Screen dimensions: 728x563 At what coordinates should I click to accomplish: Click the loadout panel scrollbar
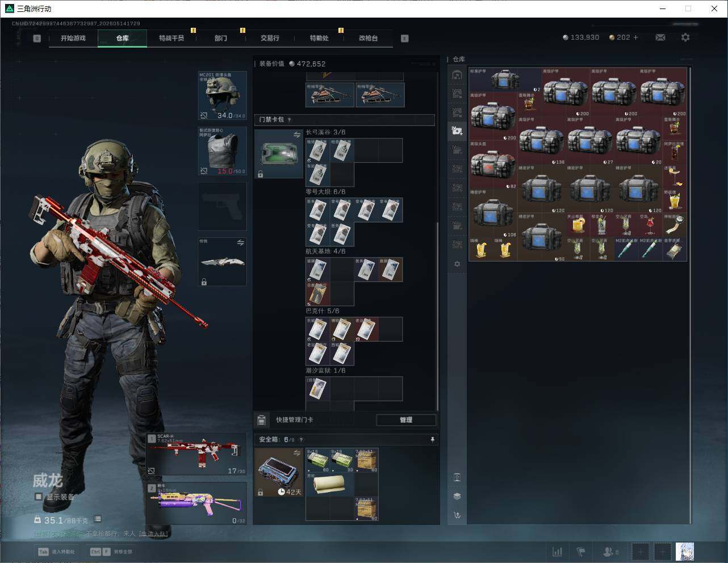click(x=437, y=316)
